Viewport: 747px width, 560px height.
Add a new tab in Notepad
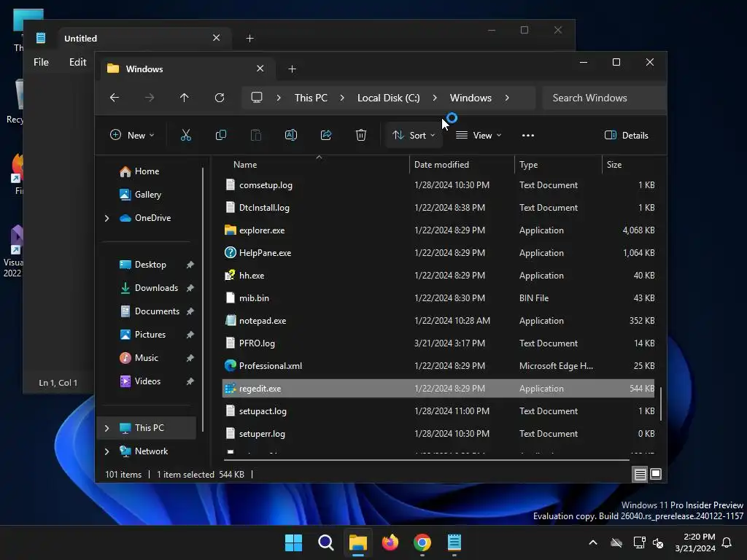click(x=249, y=38)
